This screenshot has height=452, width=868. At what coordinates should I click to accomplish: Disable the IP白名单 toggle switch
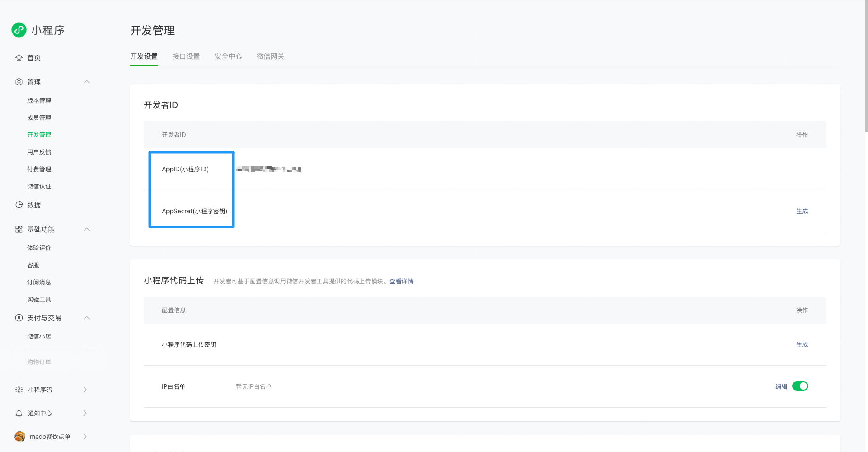click(x=800, y=386)
